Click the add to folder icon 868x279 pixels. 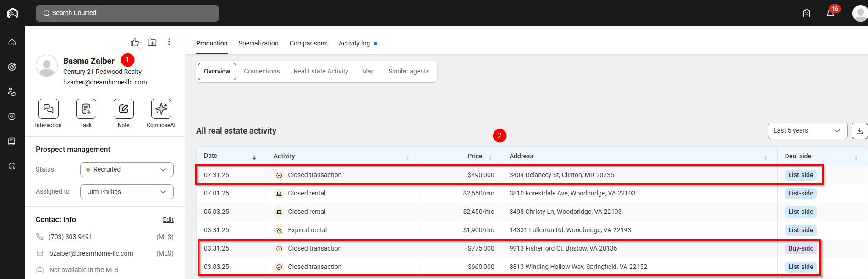[152, 42]
